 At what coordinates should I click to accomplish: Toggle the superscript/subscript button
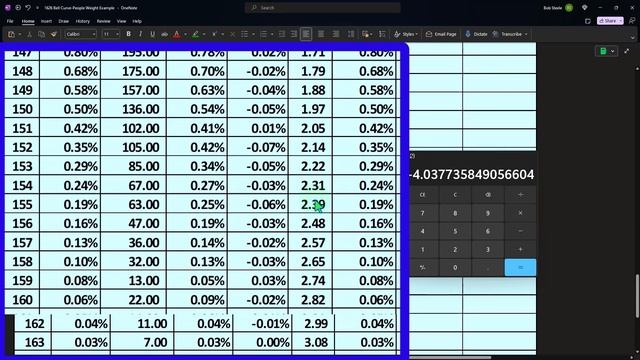click(x=214, y=34)
